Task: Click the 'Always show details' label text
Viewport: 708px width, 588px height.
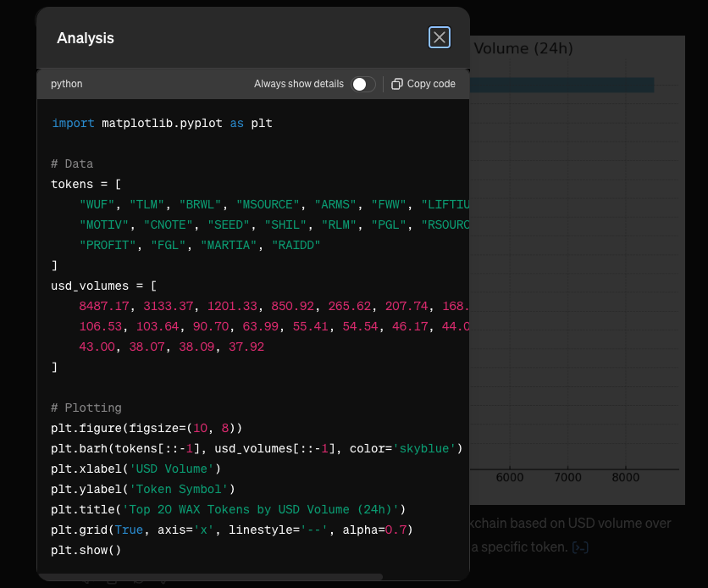Action: [x=298, y=84]
